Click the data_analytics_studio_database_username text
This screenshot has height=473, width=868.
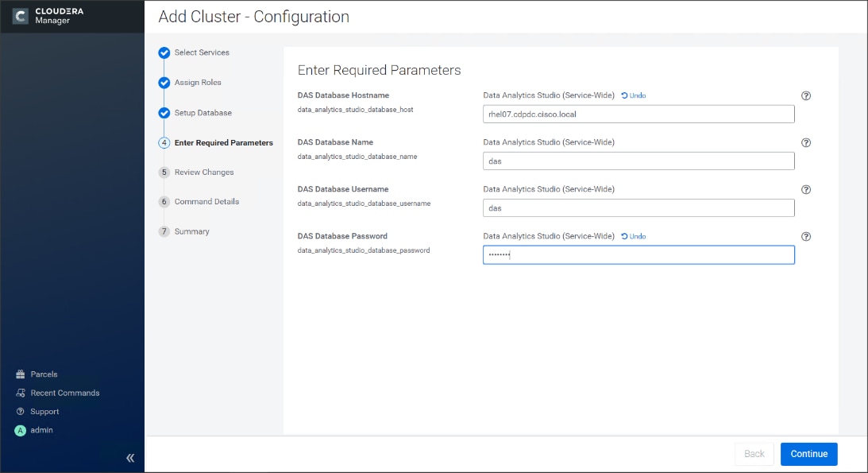click(x=364, y=204)
